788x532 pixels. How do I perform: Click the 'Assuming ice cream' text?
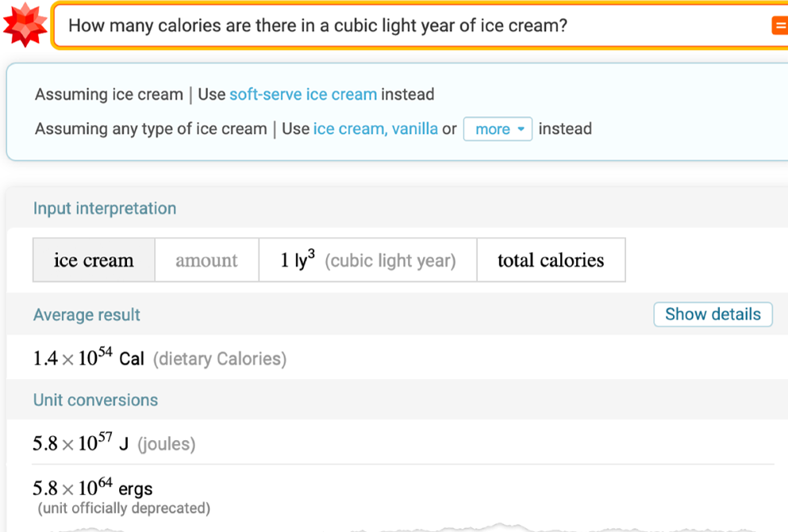point(109,94)
